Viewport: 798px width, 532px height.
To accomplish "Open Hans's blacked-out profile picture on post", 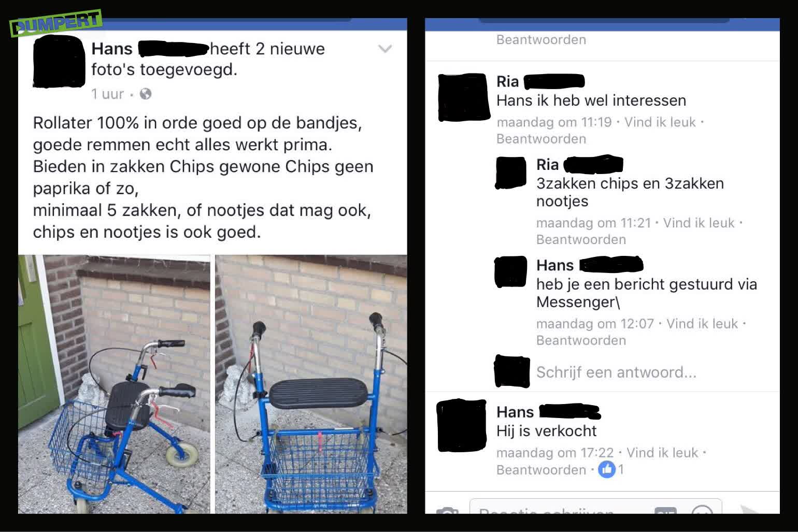I will point(59,62).
